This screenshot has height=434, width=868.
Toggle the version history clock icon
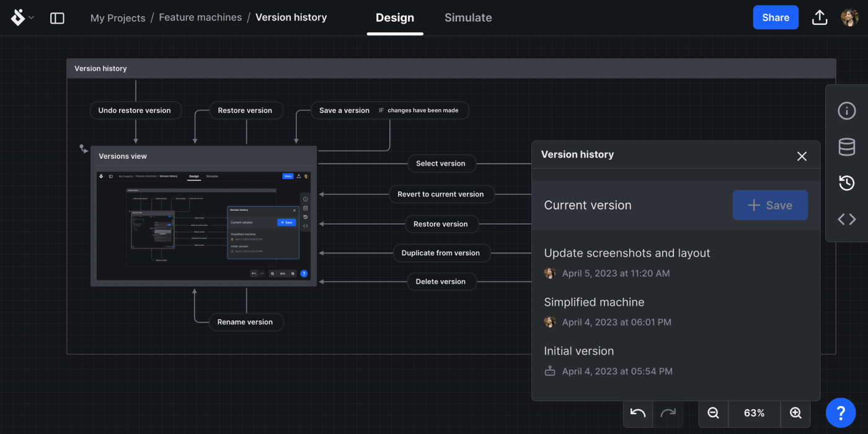tap(846, 183)
